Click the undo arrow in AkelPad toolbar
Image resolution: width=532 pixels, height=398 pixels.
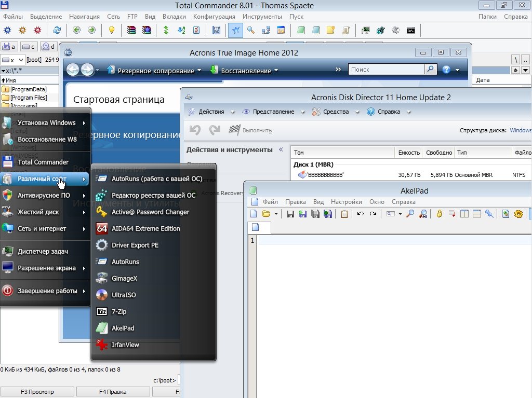[360, 214]
